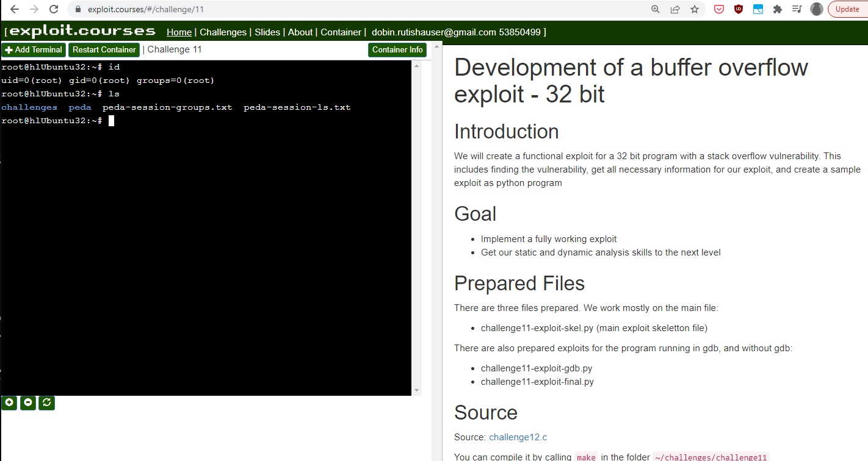
Task: Toggle the page zoom magnifier icon
Action: 654,9
